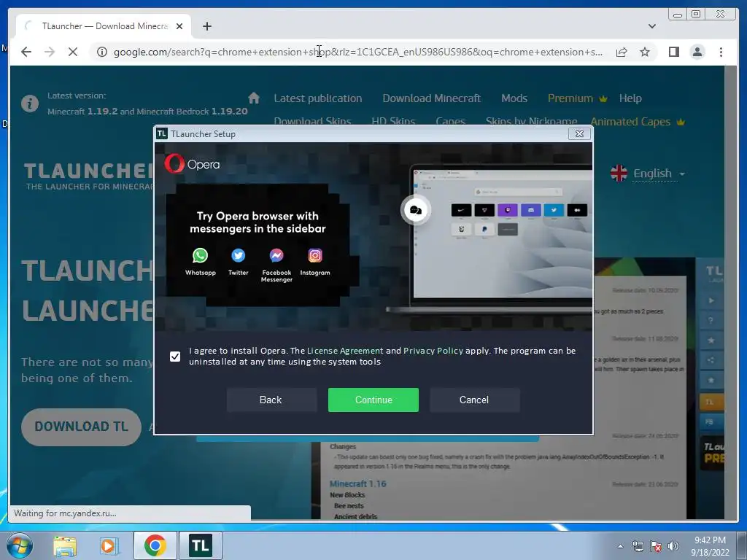
Task: Click the network tray icon
Action: tap(638, 546)
